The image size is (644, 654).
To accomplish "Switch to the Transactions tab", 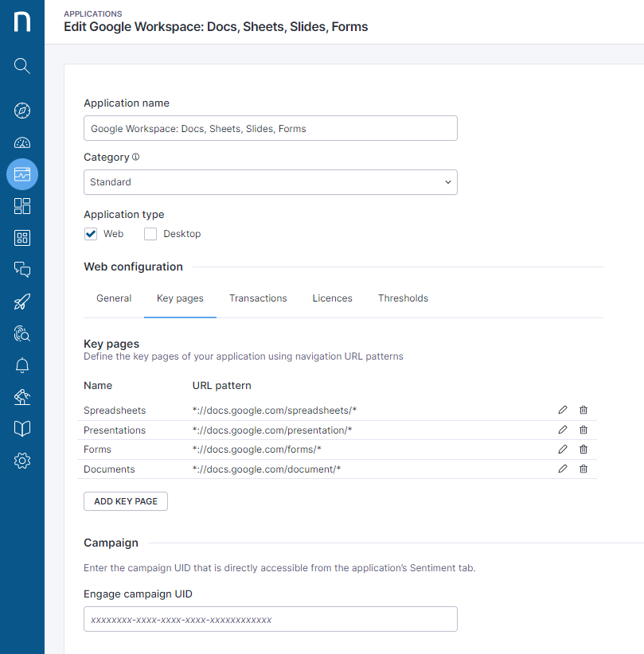I will [x=258, y=298].
